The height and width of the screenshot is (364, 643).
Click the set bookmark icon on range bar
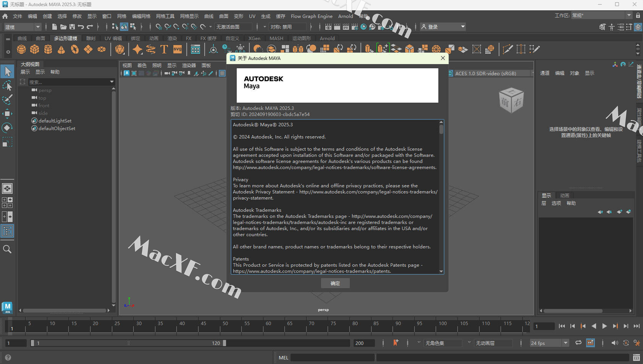pos(396,343)
